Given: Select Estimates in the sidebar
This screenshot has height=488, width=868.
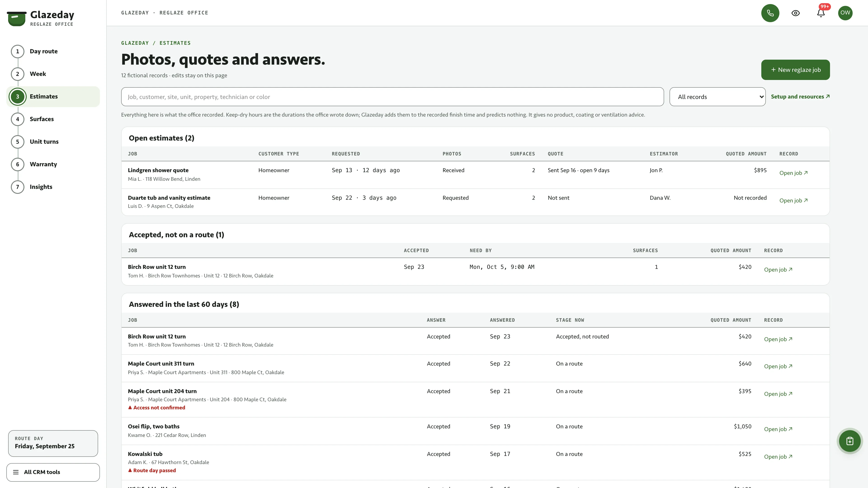Looking at the screenshot, I should coord(53,96).
